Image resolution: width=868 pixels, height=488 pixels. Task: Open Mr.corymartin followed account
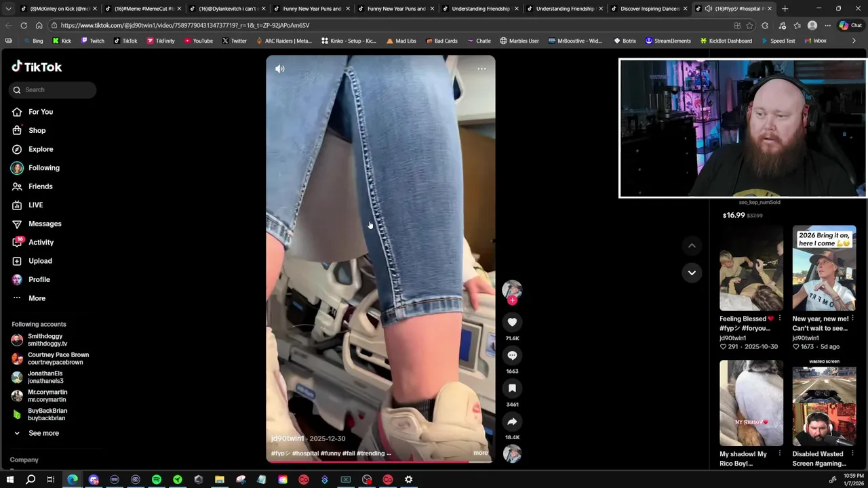tap(47, 396)
